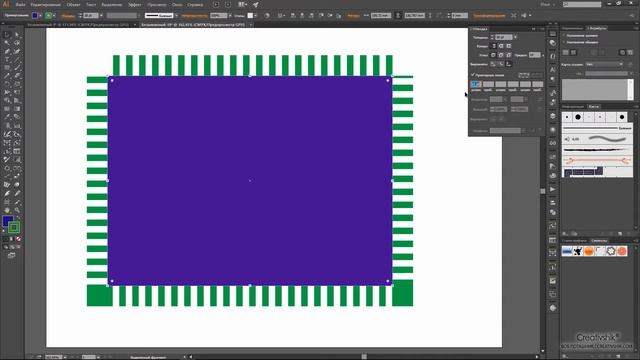Open the image map dropdown in Attributes

click(604, 64)
